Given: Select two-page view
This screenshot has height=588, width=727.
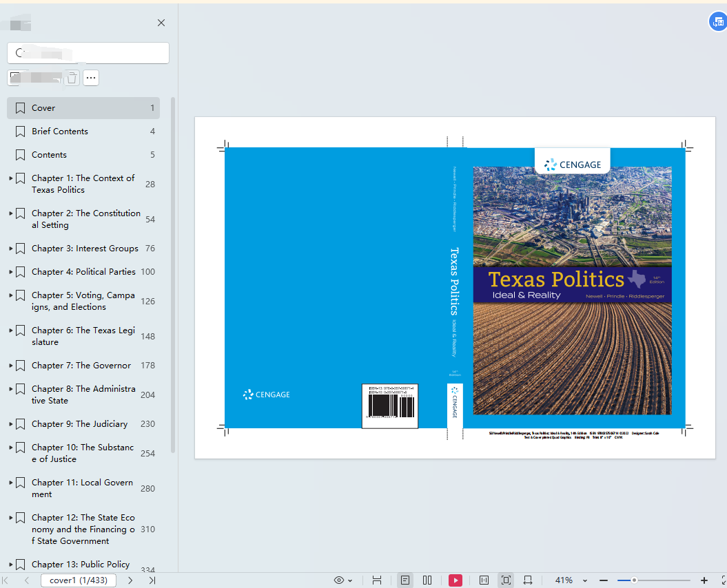Looking at the screenshot, I should (427, 580).
